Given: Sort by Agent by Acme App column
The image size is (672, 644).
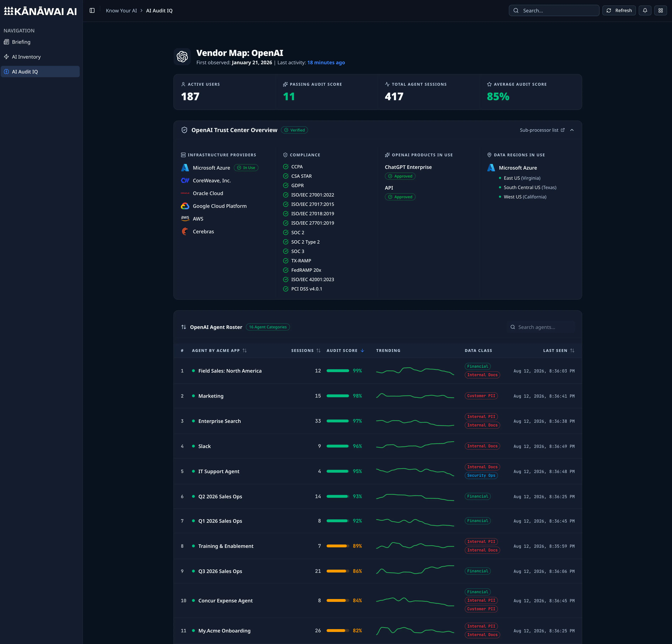Looking at the screenshot, I should (219, 350).
